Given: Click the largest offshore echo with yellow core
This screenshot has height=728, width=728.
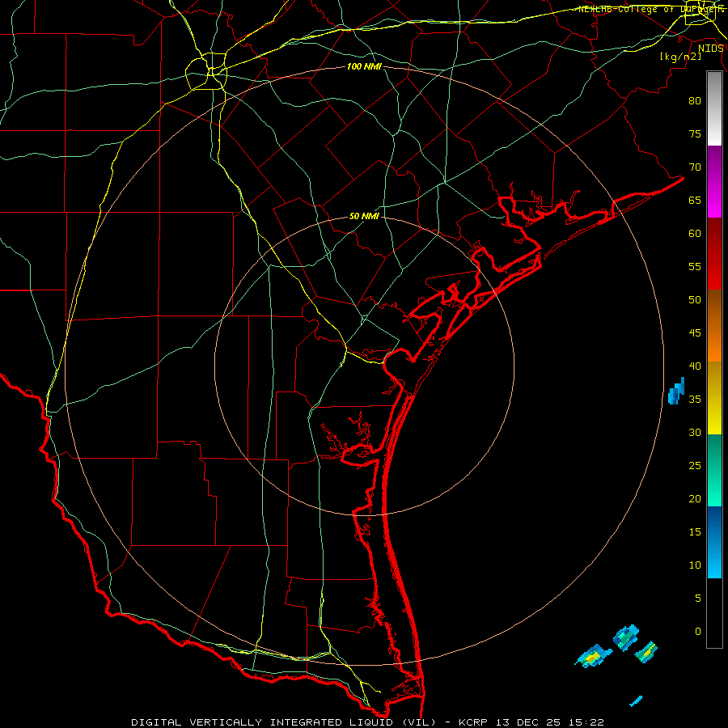Looking at the screenshot, I should click(594, 655).
